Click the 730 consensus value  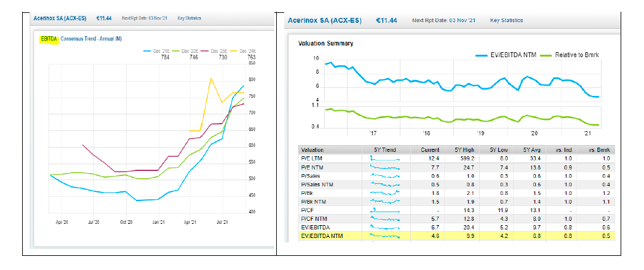pyautogui.click(x=222, y=58)
